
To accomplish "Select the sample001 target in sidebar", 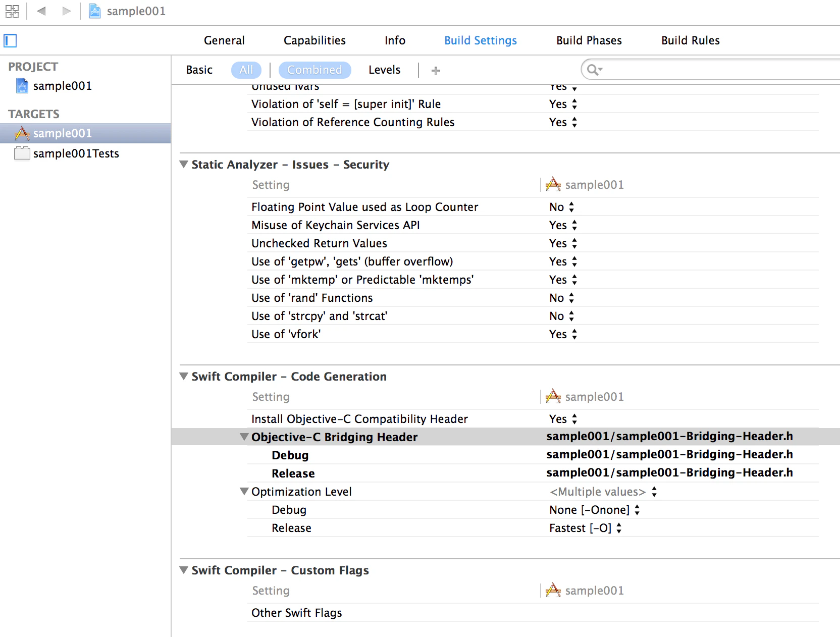I will [85, 133].
